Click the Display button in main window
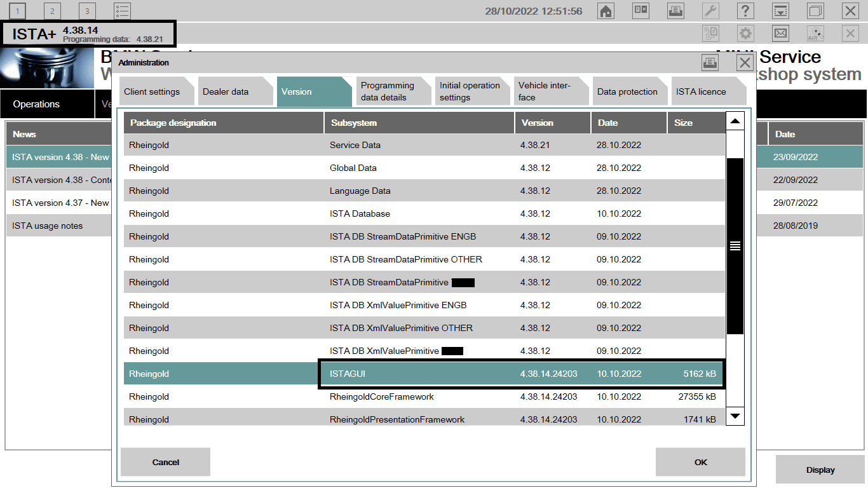The height and width of the screenshot is (488, 868). tap(820, 470)
